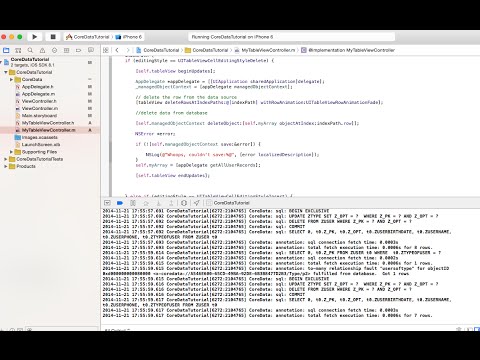Viewport: 480px width, 360px height.
Task: Click CoreDataTutorial folder crumb in jump bar
Action: pyautogui.click(x=207, y=50)
